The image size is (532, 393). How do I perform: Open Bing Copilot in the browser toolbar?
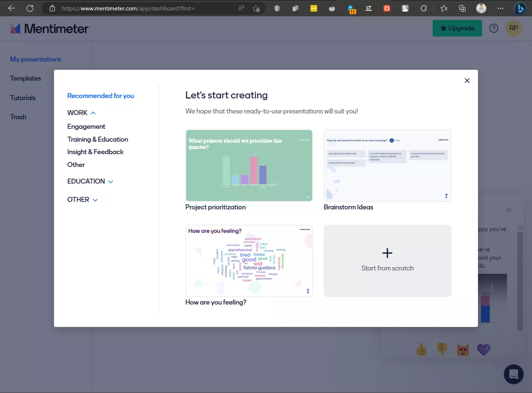pos(520,8)
